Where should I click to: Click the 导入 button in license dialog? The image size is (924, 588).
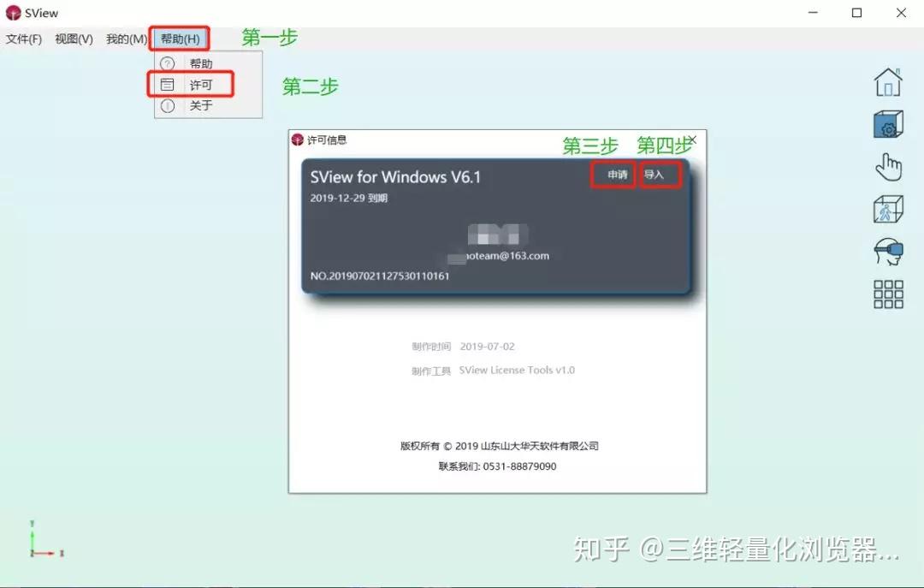[x=660, y=173]
